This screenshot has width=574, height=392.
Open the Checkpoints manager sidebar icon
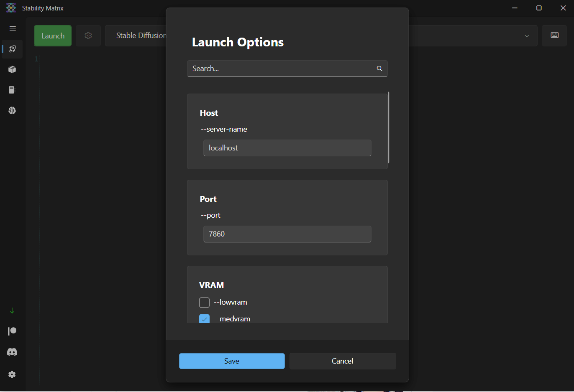pos(12,90)
